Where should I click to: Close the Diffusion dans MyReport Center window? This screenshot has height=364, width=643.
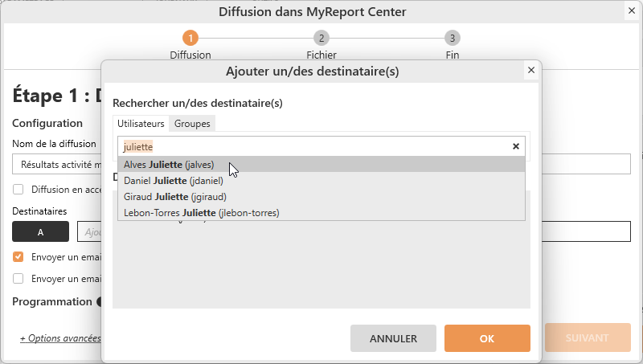(x=632, y=11)
